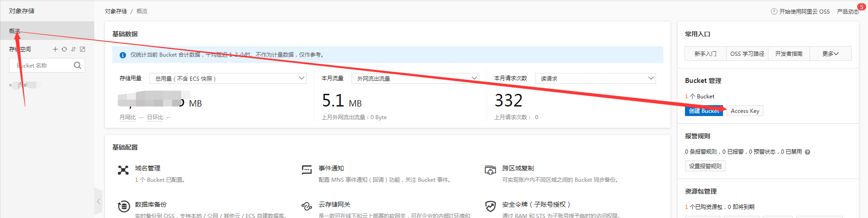The width and height of the screenshot is (868, 218).
Task: Open the 本月请求次数 读请求 dropdown
Action: click(x=595, y=78)
